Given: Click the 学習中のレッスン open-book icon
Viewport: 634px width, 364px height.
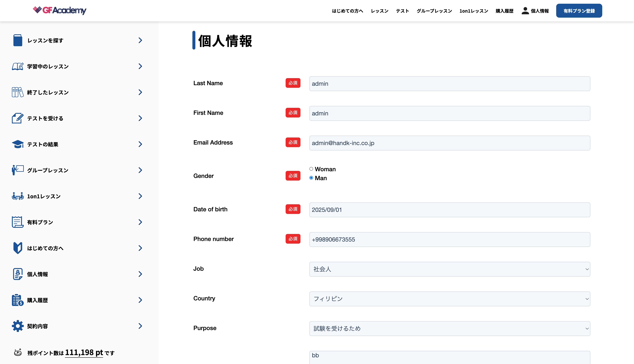Looking at the screenshot, I should tap(17, 66).
